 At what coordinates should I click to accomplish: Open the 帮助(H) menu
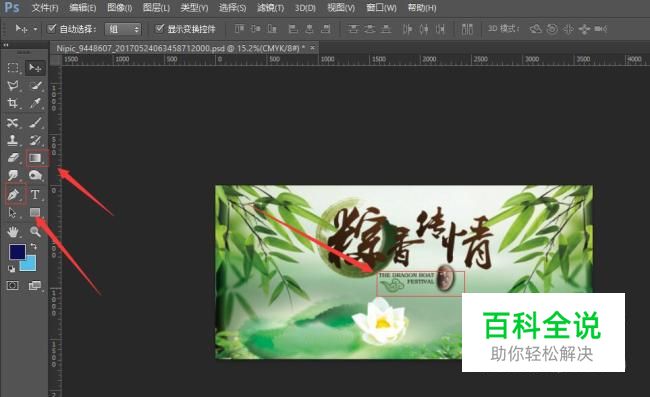click(x=422, y=8)
